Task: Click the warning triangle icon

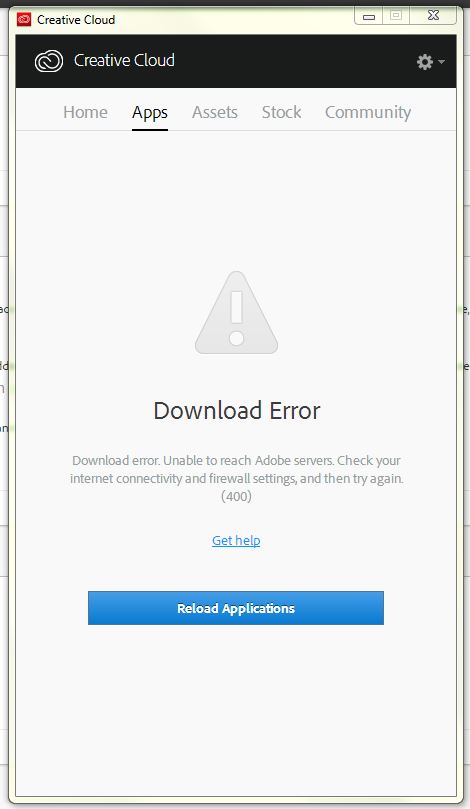Action: (236, 313)
